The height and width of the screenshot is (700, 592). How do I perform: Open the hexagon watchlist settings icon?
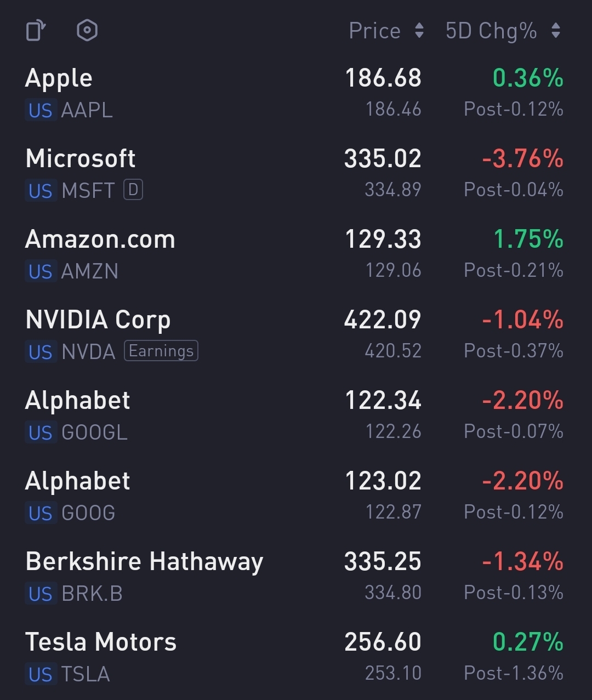coord(87,31)
